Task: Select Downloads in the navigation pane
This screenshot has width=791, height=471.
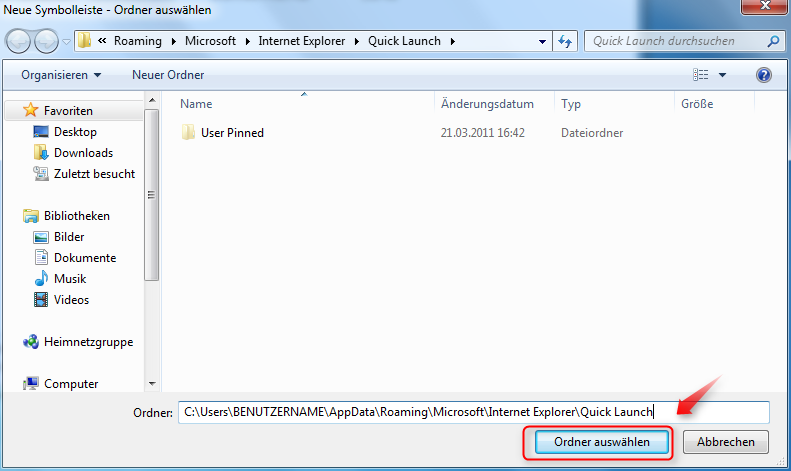Action: pos(83,153)
